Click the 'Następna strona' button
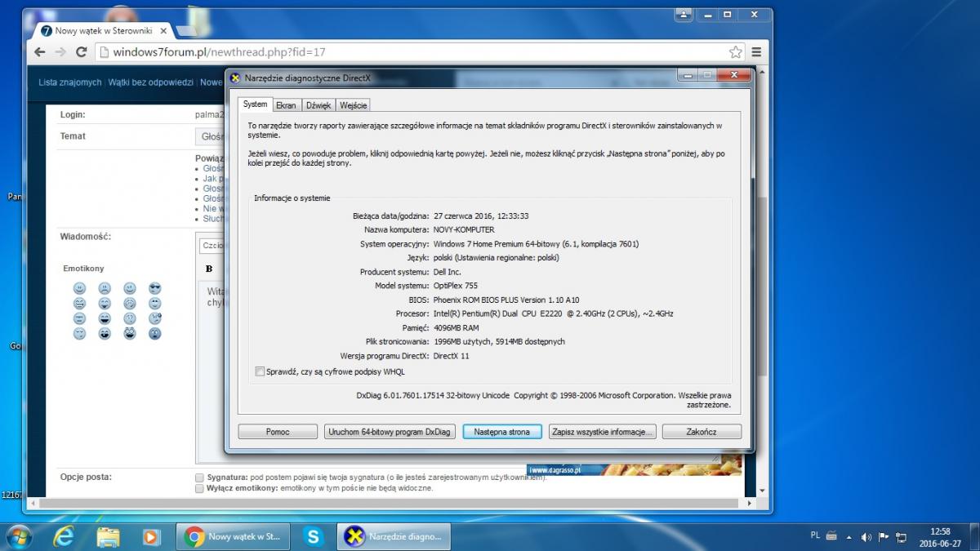Viewport: 980px width, 551px height. 502,432
